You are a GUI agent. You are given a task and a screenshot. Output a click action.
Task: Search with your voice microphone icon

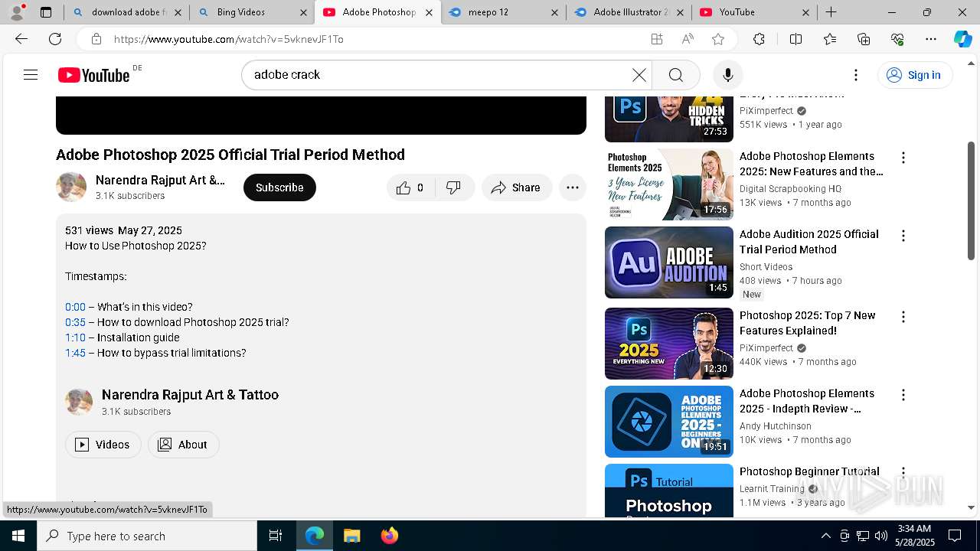click(728, 75)
